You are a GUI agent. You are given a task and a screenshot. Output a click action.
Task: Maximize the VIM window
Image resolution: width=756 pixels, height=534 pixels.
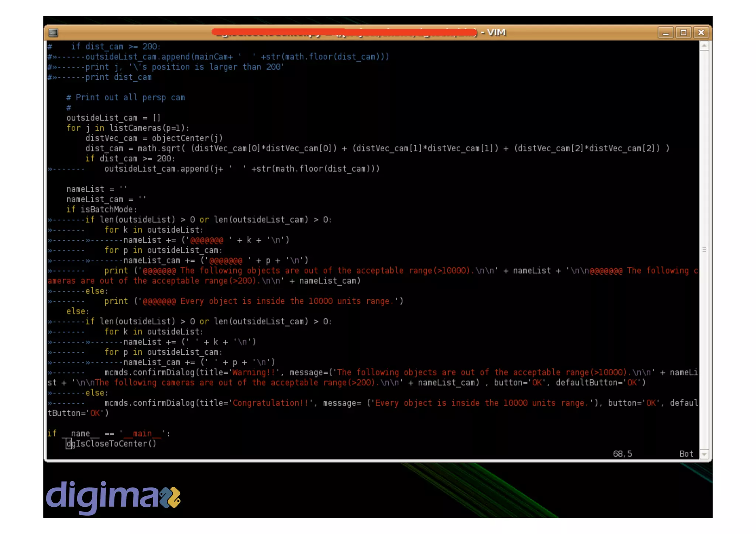coord(683,32)
